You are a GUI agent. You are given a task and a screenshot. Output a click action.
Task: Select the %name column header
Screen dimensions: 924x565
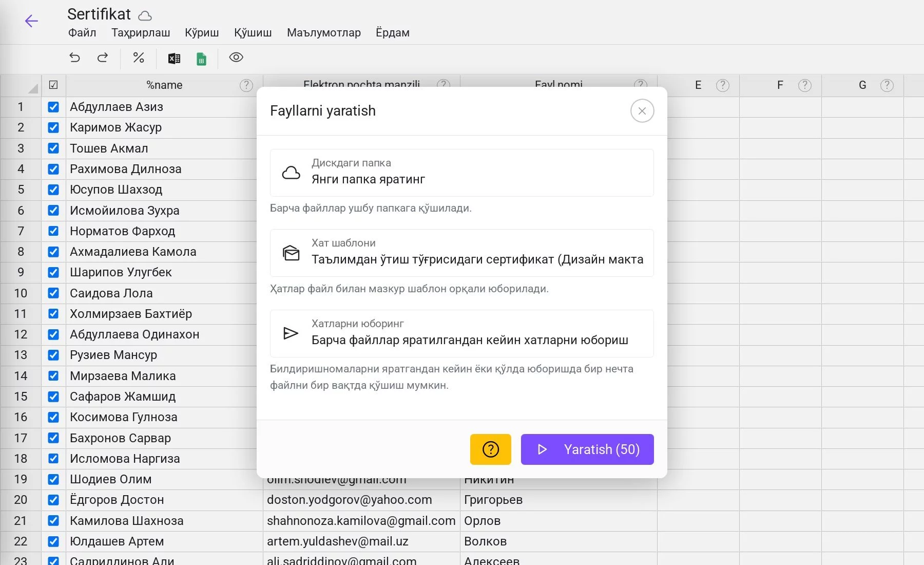(164, 85)
